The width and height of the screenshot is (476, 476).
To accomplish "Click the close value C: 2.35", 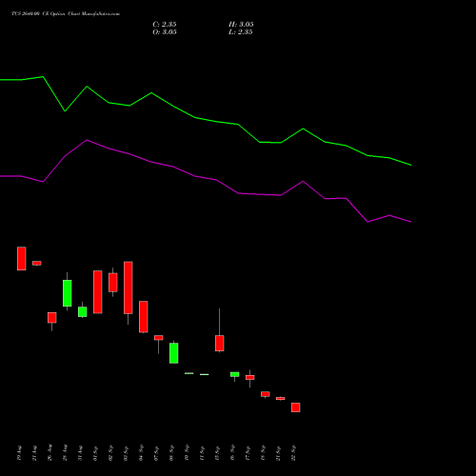I will coord(165,25).
